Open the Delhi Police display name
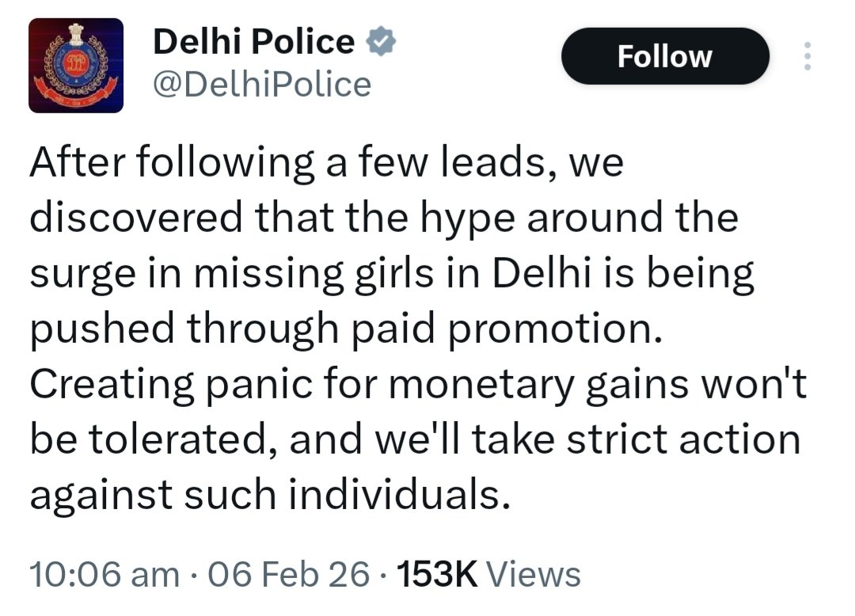Viewport: 855px width, 616px height. [253, 41]
